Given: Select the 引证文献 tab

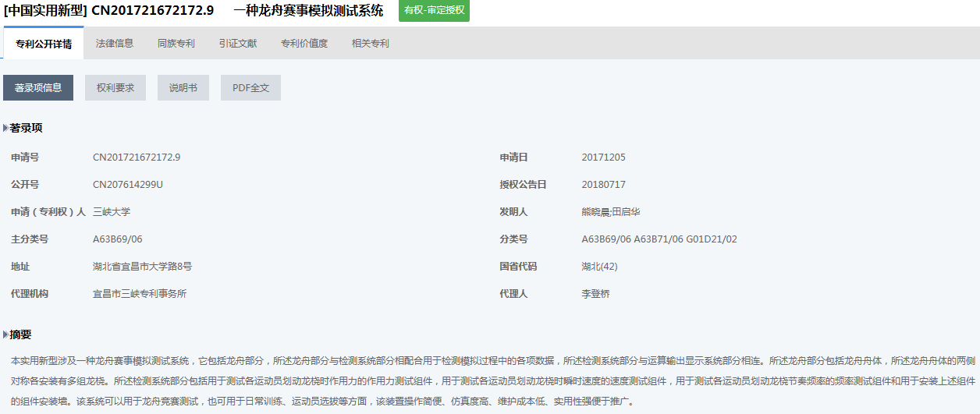Looking at the screenshot, I should (x=238, y=44).
